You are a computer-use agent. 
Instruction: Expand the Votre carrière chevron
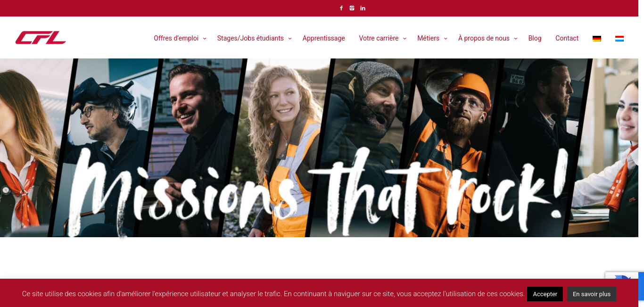click(x=405, y=39)
